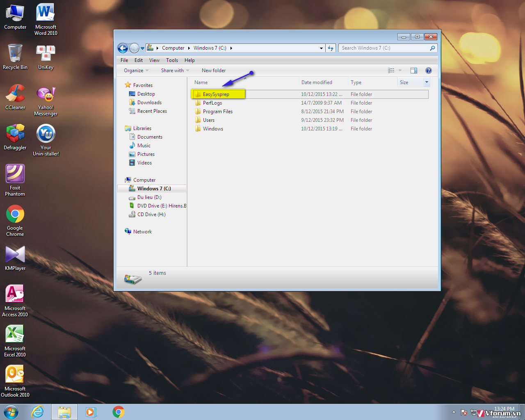This screenshot has height=420, width=525.
Task: Open Desktop under Favorites
Action: pos(142,94)
